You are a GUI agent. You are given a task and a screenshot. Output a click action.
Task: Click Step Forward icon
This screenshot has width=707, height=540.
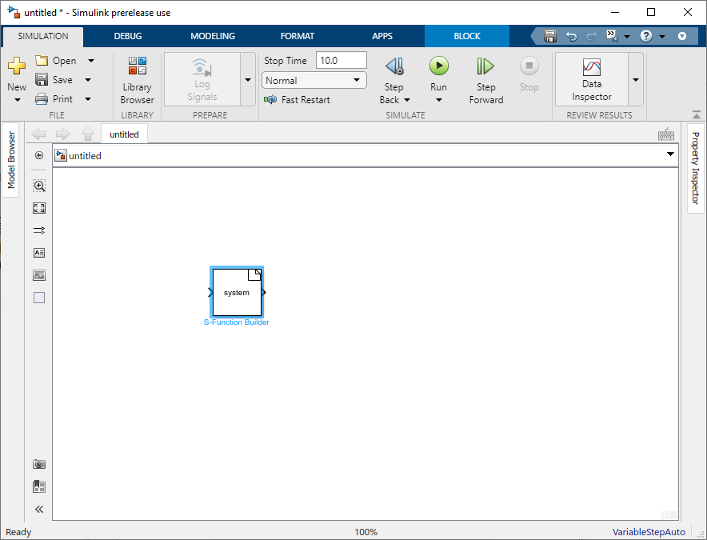tap(485, 66)
